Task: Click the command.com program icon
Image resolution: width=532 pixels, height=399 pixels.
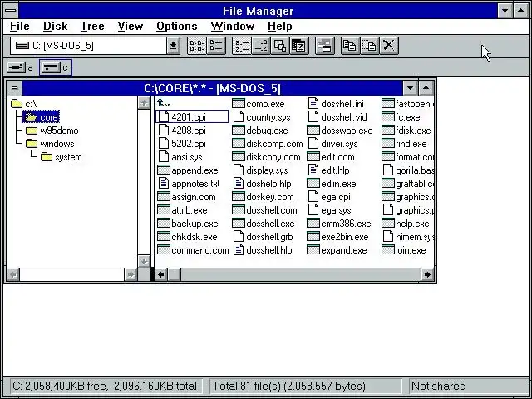Action: pos(164,250)
